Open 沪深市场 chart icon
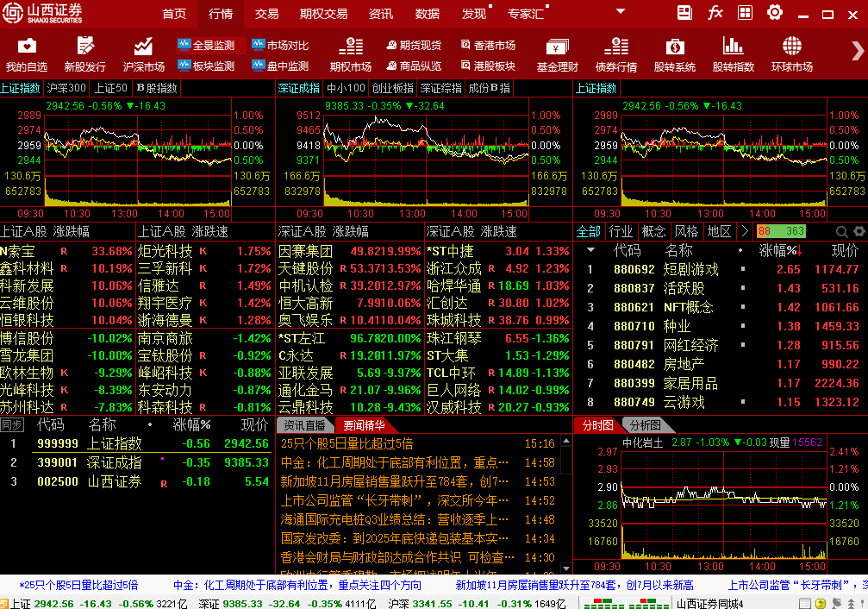The image size is (868, 609). [x=143, y=55]
